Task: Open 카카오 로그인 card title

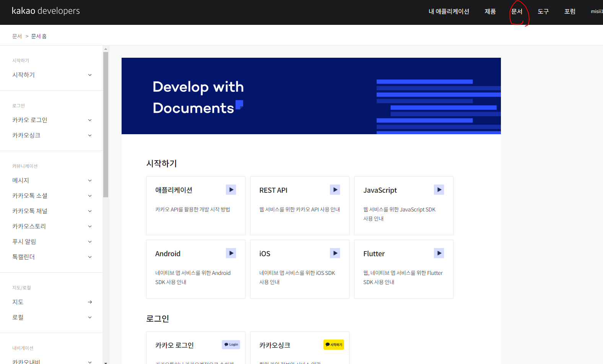Action: pos(174,345)
